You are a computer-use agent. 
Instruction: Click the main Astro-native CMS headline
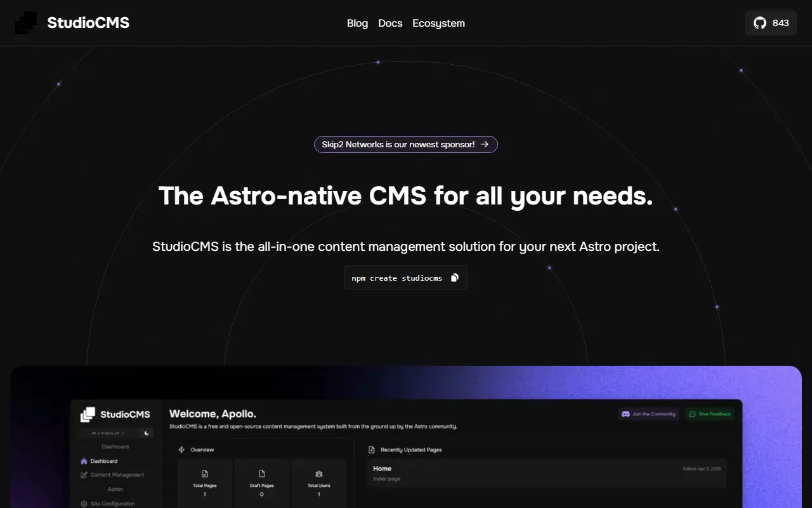406,196
